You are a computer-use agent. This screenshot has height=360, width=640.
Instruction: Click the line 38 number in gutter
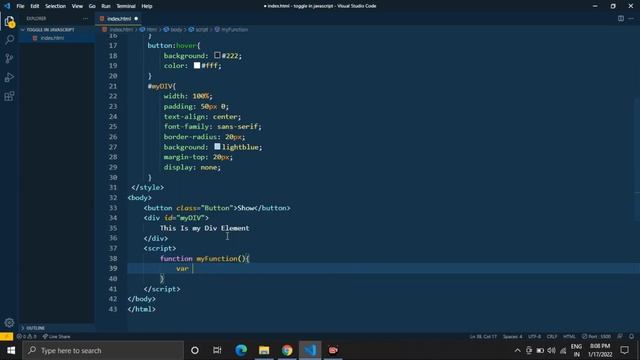113,258
